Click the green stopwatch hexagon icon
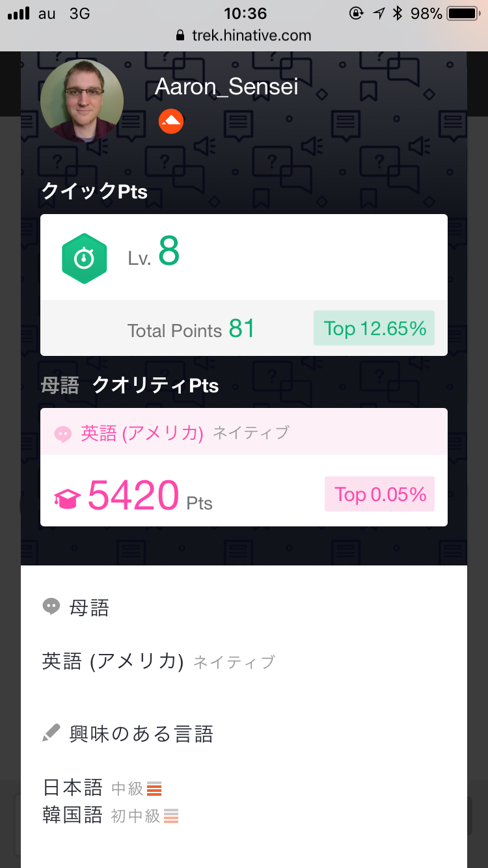This screenshot has height=868, width=488. (x=84, y=258)
